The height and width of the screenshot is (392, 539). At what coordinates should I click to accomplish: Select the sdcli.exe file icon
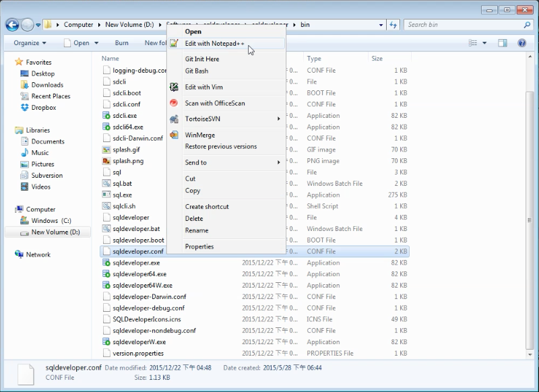pyautogui.click(x=106, y=116)
